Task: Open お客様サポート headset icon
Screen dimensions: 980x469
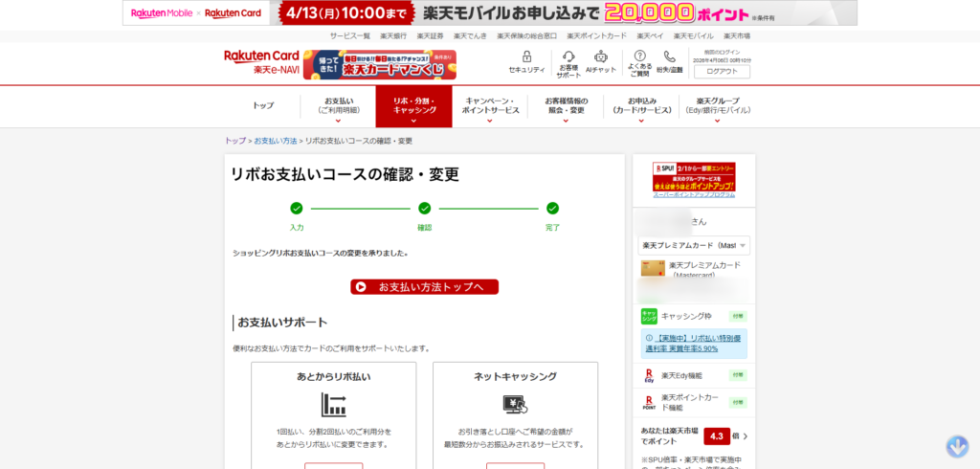Action: (568, 57)
